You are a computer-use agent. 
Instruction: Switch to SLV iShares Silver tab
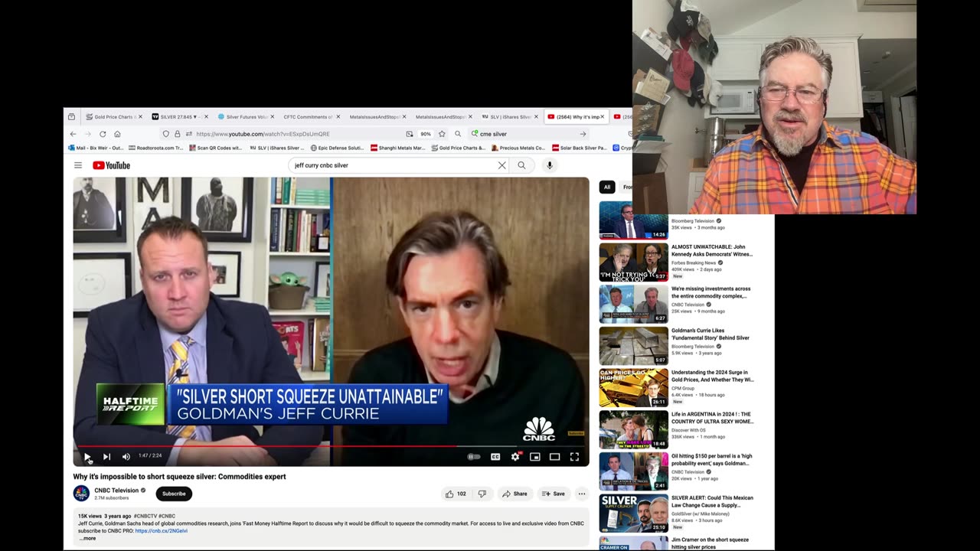509,117
